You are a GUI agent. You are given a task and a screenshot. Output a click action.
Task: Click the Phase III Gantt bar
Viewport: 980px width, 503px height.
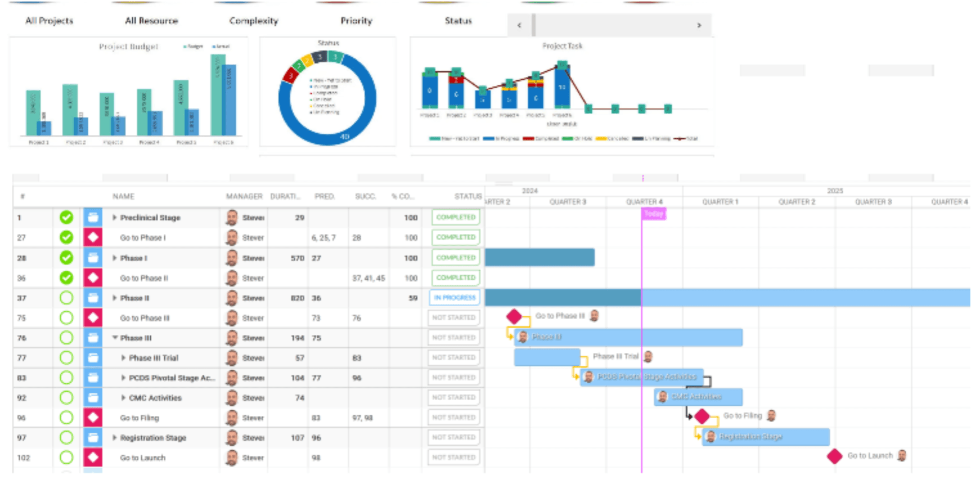629,337
